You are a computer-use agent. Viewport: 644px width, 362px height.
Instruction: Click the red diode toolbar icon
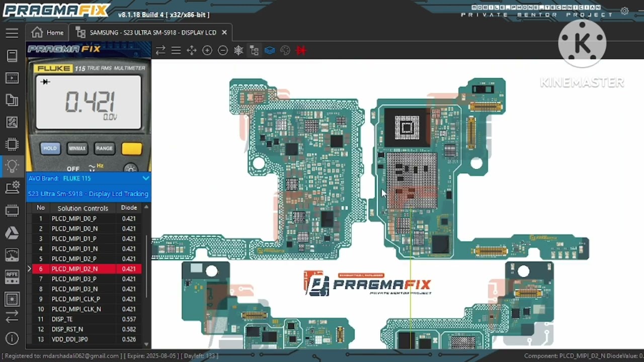(301, 50)
